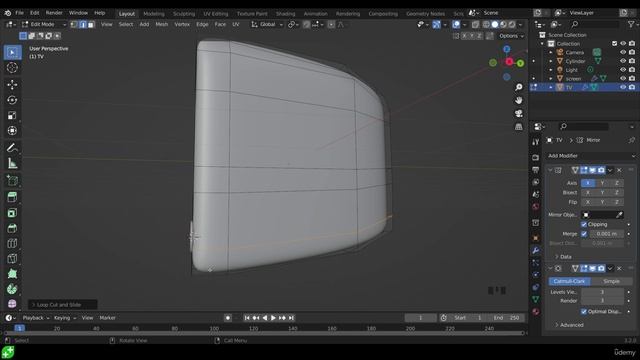Select the Extrude Region tool
Viewport: 640px width, 360px height.
12,197
